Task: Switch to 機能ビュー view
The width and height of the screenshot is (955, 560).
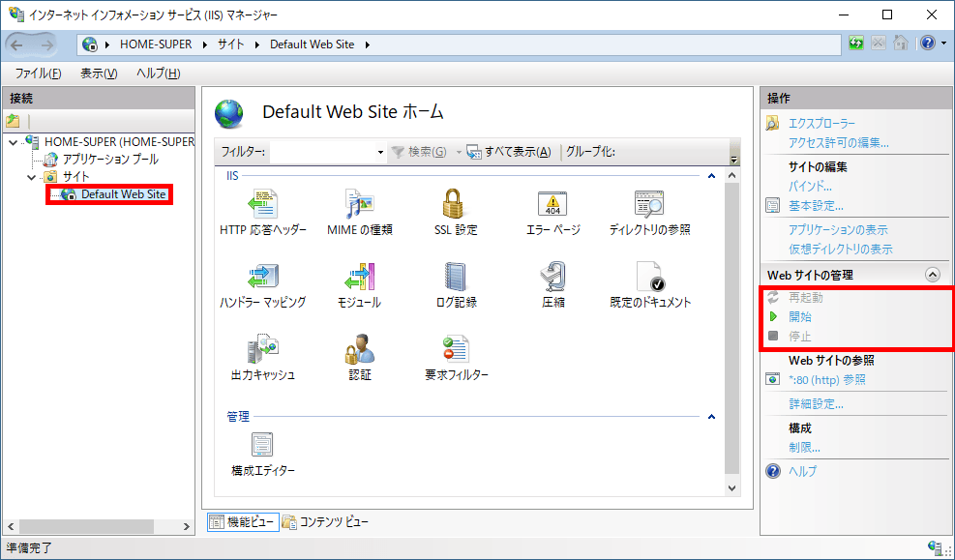Action: click(x=243, y=522)
